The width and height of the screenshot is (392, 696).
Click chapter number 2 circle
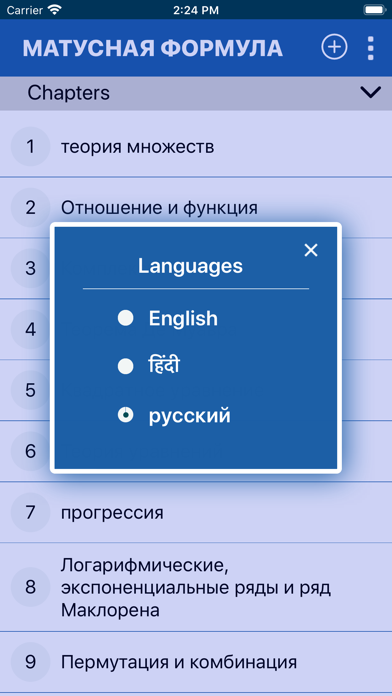[x=30, y=207]
